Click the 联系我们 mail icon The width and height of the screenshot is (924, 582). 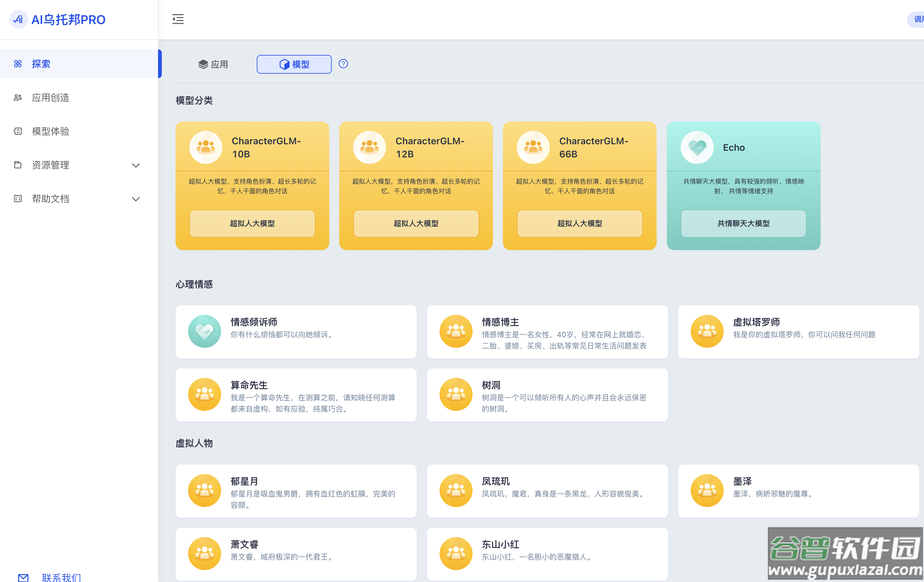(23, 577)
